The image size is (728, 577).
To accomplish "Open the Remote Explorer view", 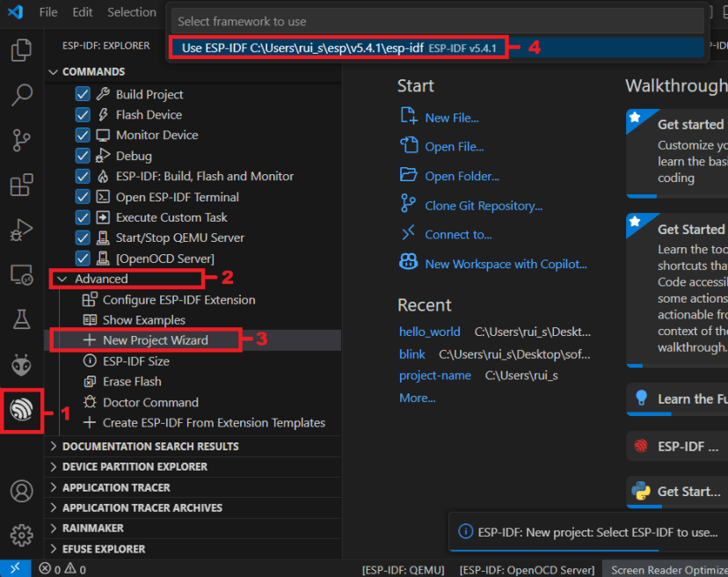I will point(22,274).
